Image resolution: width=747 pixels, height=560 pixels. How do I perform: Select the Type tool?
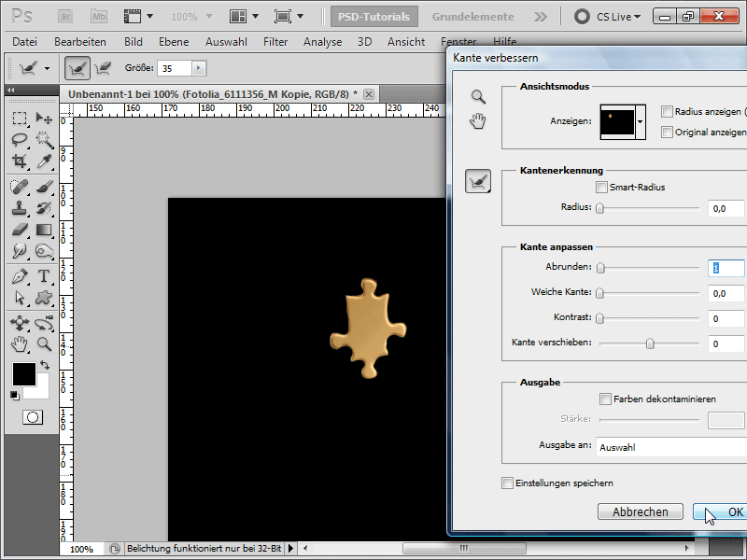click(x=44, y=276)
